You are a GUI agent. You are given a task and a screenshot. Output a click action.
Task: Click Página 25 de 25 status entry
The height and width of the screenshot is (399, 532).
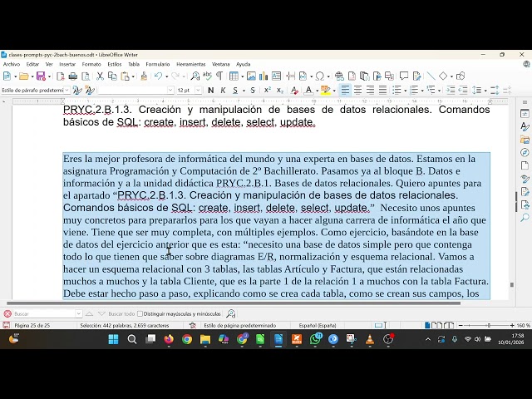tap(32, 325)
